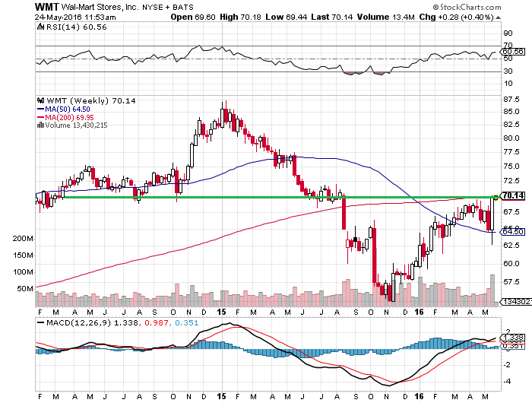532x403 pixels.
Task: Click the 80.0 price axis label
Action: click(x=511, y=138)
